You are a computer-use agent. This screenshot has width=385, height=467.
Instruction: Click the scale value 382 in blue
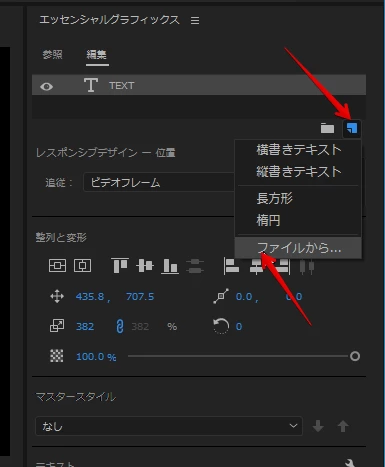85,326
